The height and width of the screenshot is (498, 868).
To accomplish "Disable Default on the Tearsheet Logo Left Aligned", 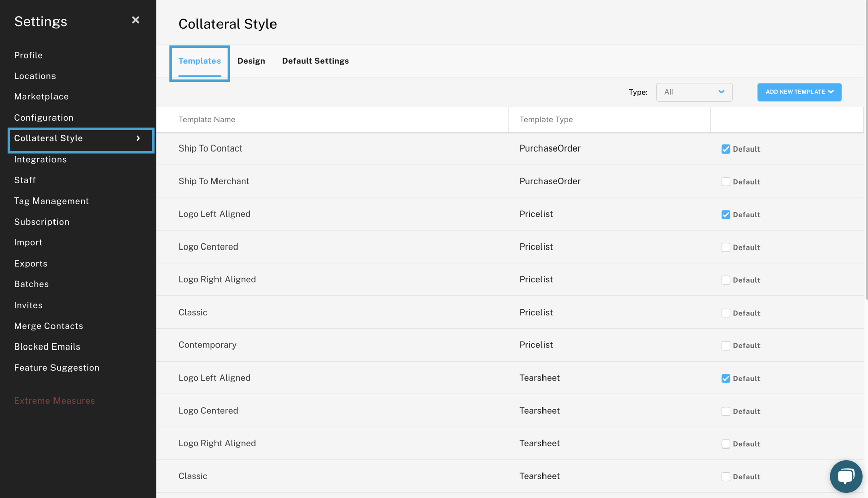I will 726,378.
